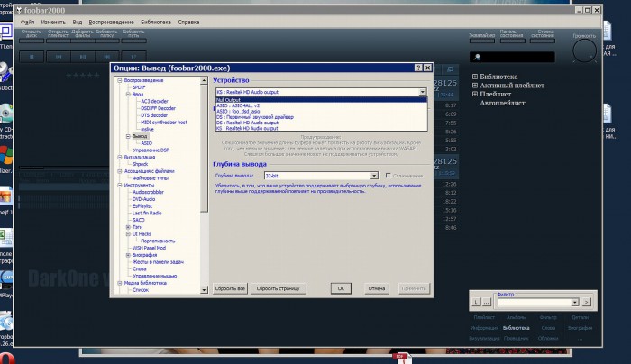
Task: Open the Библиотека menu
Action: [x=156, y=23]
